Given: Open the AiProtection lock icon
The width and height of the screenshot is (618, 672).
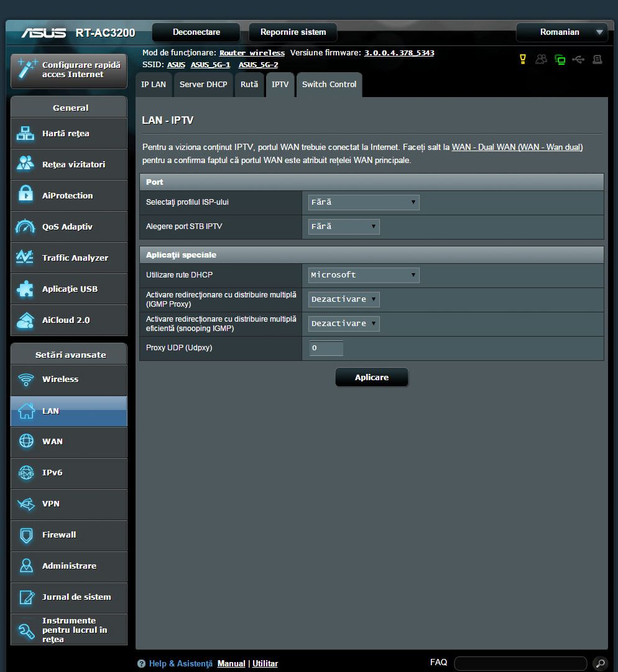Looking at the screenshot, I should 25,195.
